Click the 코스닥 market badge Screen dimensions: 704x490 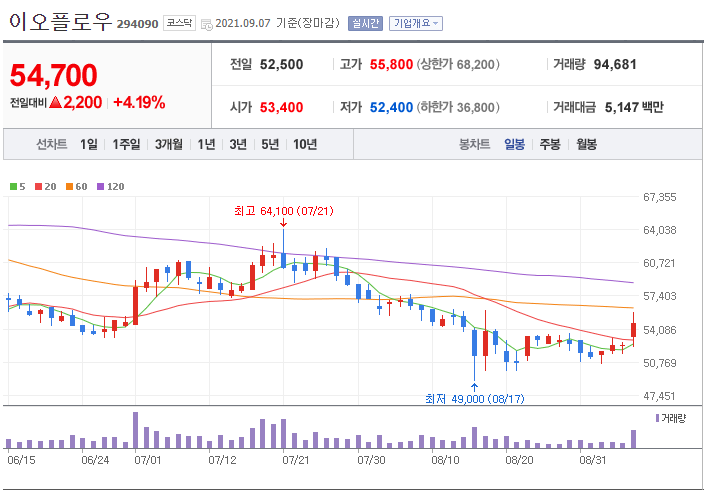click(179, 23)
